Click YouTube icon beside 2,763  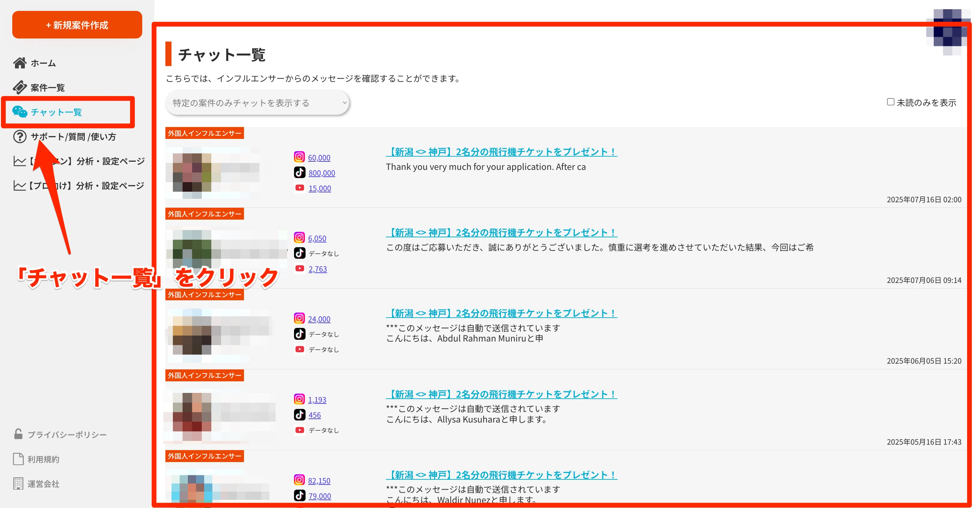tap(299, 268)
